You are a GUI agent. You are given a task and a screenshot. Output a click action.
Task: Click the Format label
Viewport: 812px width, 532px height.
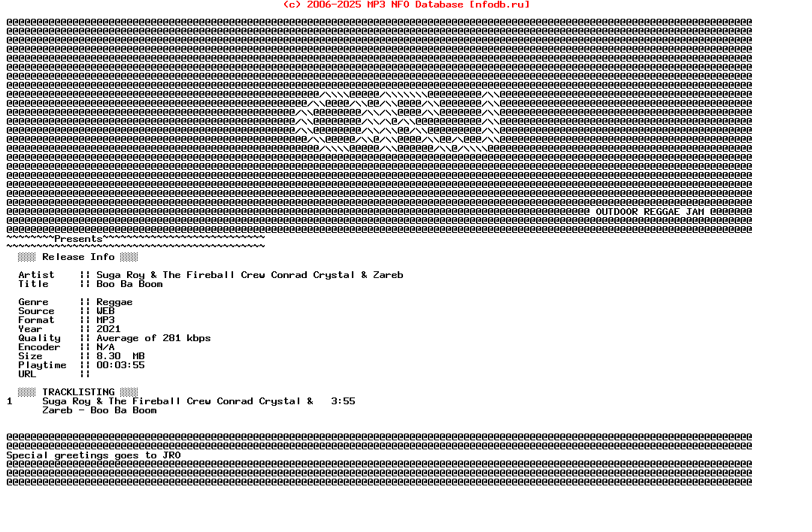pyautogui.click(x=36, y=320)
